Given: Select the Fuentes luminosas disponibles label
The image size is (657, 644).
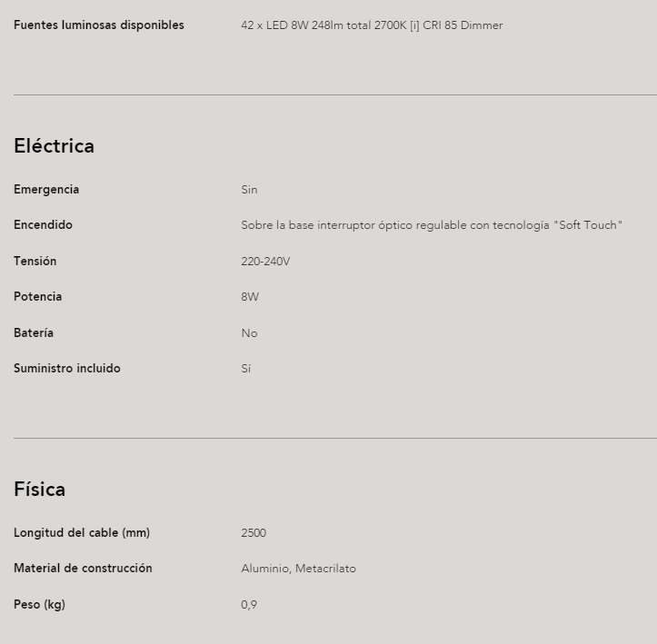Looking at the screenshot, I should click(x=99, y=25).
